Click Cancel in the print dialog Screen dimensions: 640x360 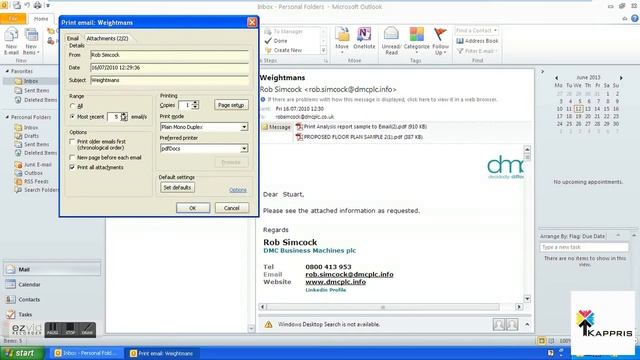(231, 208)
